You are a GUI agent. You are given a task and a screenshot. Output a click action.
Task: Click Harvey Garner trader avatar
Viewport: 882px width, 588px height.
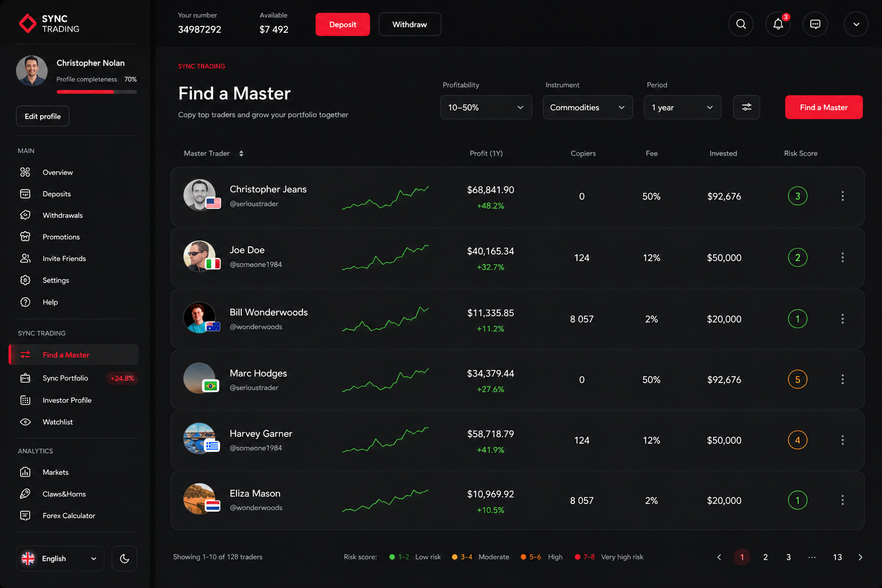(x=200, y=439)
